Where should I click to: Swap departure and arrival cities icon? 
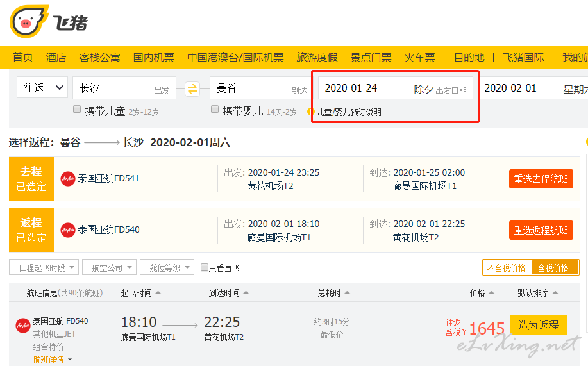[192, 89]
